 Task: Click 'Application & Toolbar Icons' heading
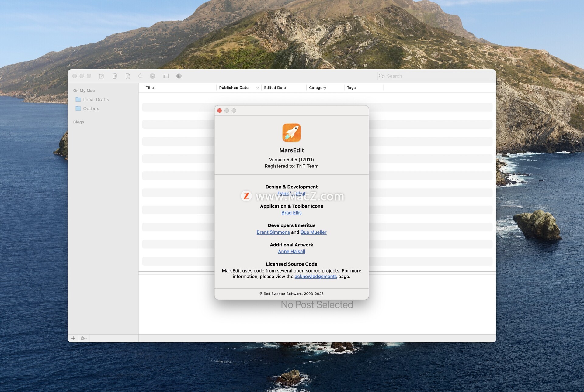[x=291, y=206]
